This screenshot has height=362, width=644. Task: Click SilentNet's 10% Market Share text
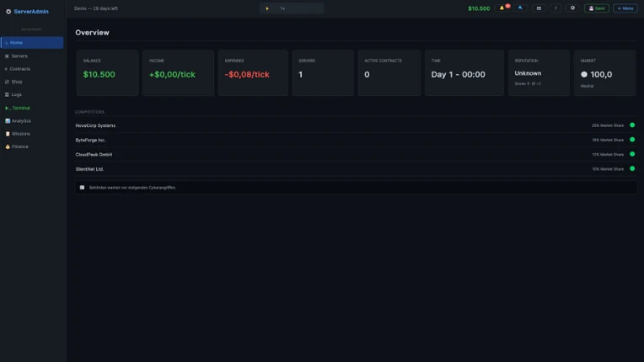pyautogui.click(x=608, y=169)
